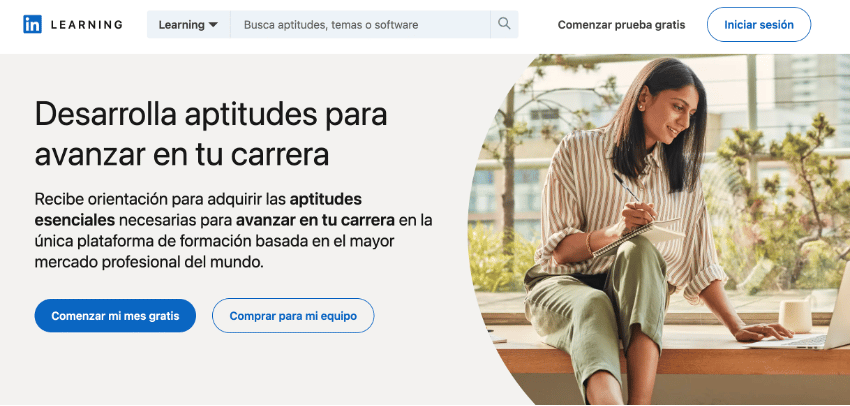Viewport: 850px width, 406px height.
Task: Focus the "Busca aptitudes, temas o software" field
Action: point(360,24)
